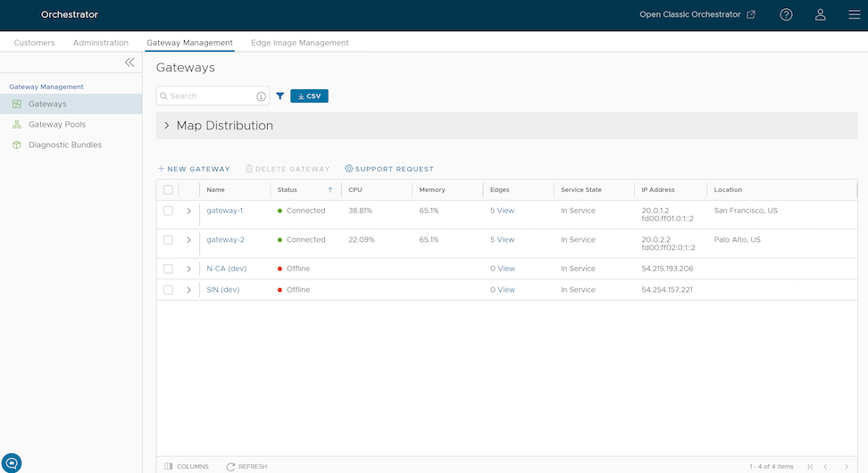
Task: Collapse the sidebar with double chevron
Action: click(x=129, y=62)
